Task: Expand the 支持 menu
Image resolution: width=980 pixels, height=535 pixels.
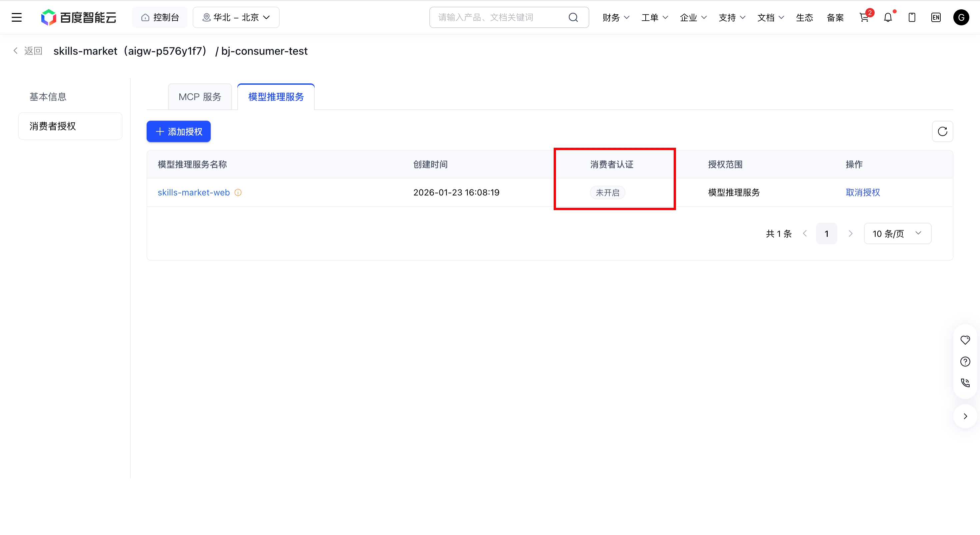Action: (x=732, y=18)
